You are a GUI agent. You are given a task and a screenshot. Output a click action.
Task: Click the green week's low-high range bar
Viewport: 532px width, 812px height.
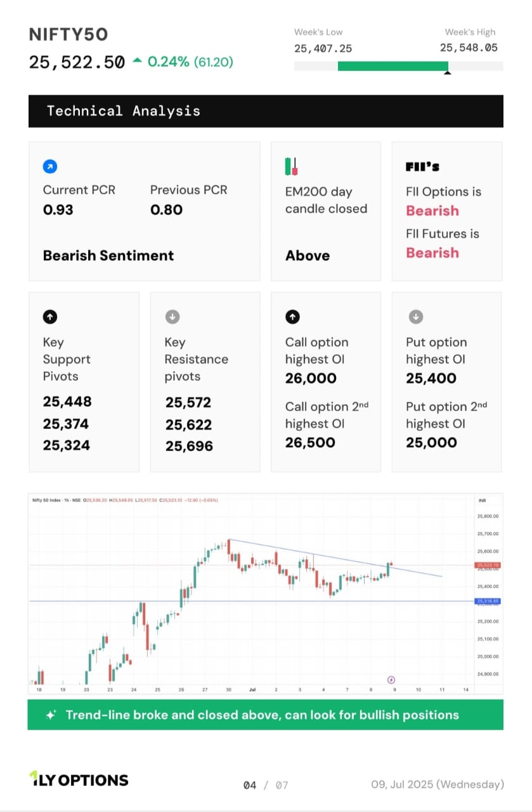[x=393, y=66]
